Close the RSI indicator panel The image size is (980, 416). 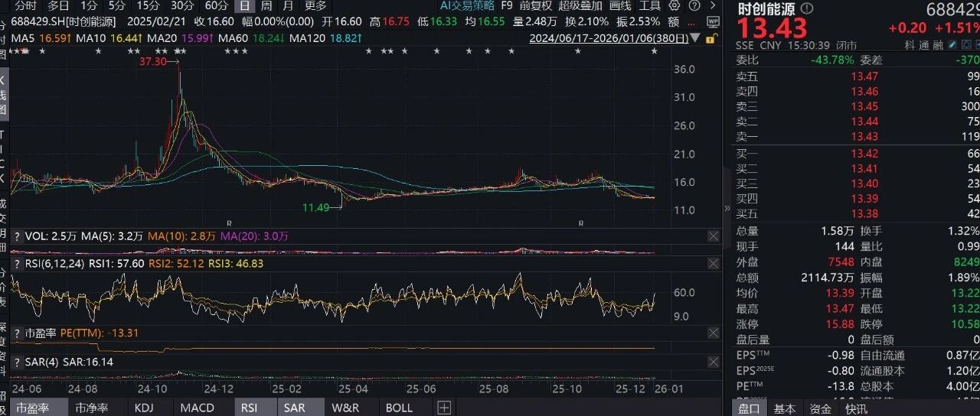coord(713,263)
